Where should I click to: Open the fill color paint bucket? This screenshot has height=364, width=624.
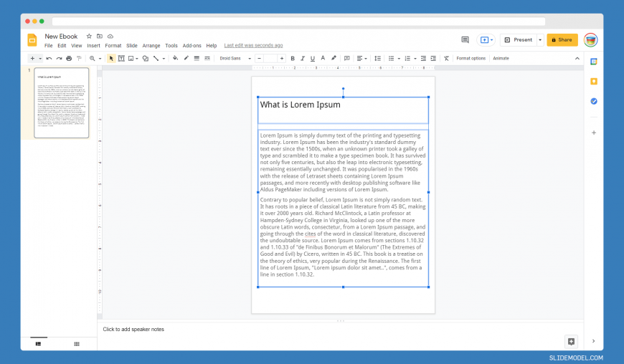click(x=175, y=58)
